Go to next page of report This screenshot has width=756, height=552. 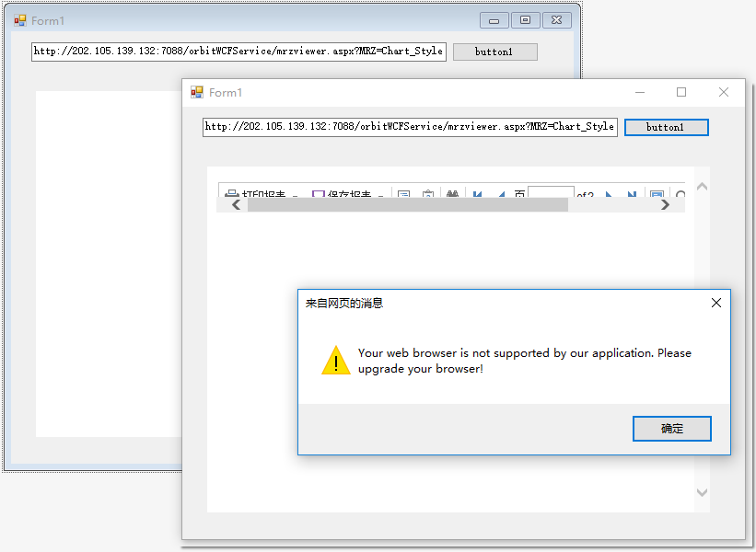(x=609, y=193)
